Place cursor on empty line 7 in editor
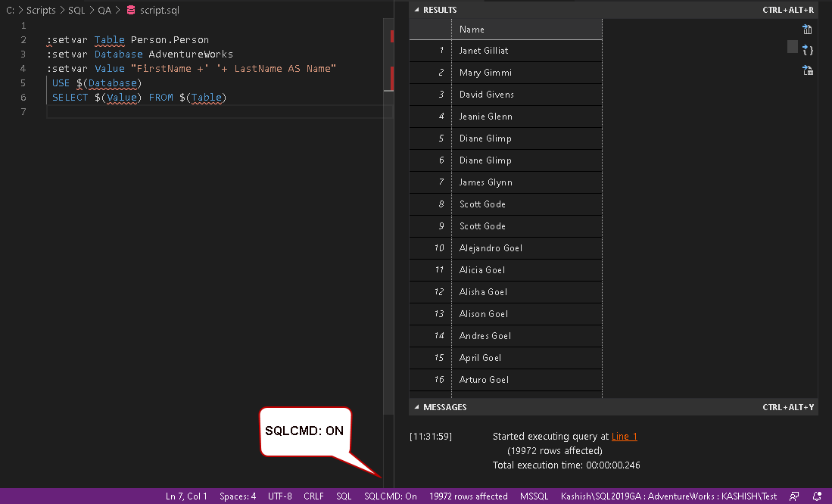Screen dimensions: 832x504 [219, 112]
